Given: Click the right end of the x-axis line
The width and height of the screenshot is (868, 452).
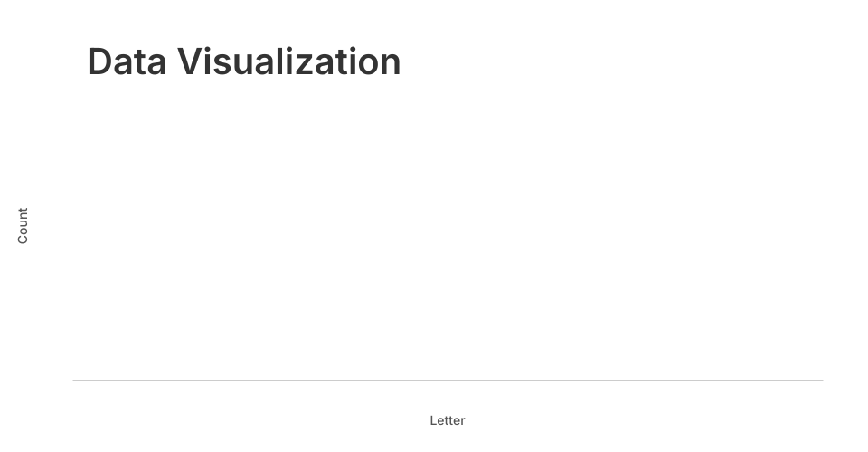Looking at the screenshot, I should (822, 380).
